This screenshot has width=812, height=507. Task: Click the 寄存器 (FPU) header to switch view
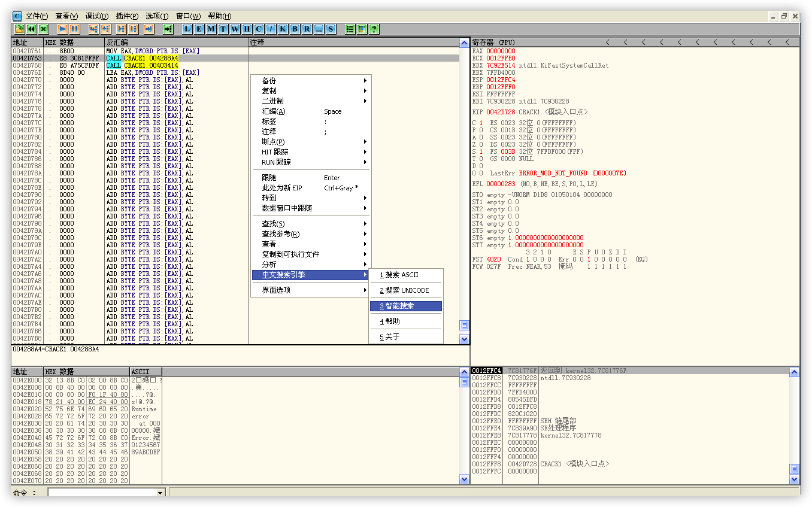click(493, 42)
